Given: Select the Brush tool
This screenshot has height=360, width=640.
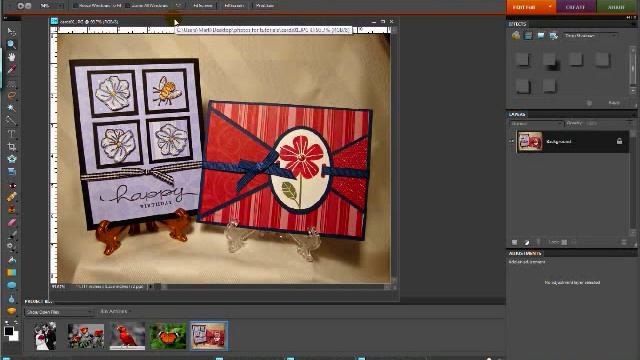Looking at the screenshot, I should [11, 235].
